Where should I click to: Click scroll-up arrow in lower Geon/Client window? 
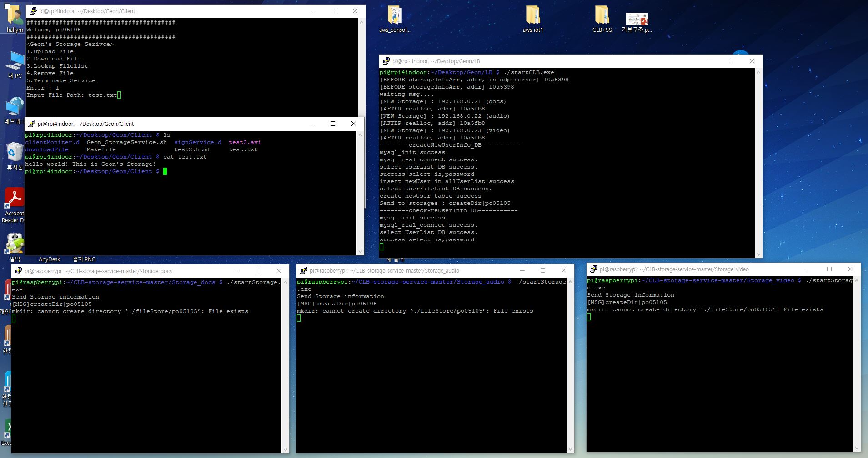pos(361,135)
